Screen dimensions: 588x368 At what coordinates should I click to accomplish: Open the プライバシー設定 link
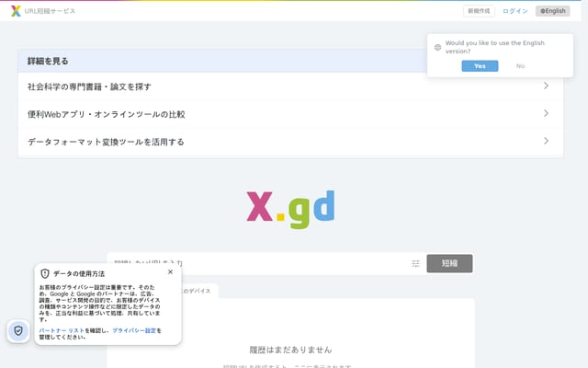coord(134,330)
